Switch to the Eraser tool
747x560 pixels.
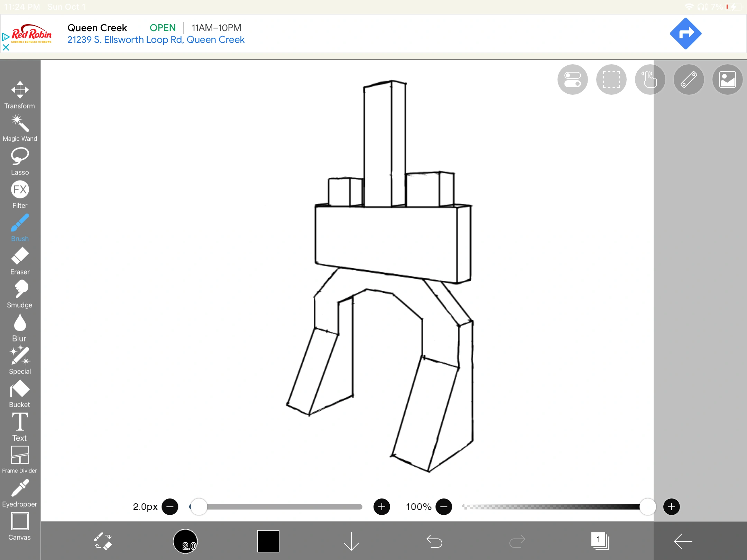[x=20, y=261]
